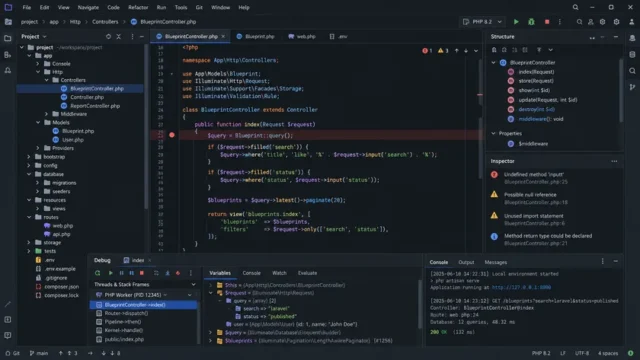Switch to the .env editor tab
Image resolution: width=640 pixels, height=360 pixels.
(338, 36)
